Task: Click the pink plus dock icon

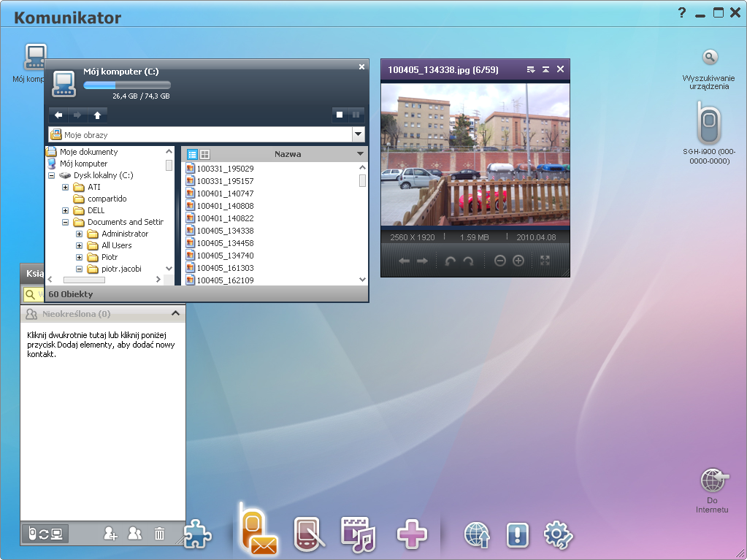Action: click(412, 534)
